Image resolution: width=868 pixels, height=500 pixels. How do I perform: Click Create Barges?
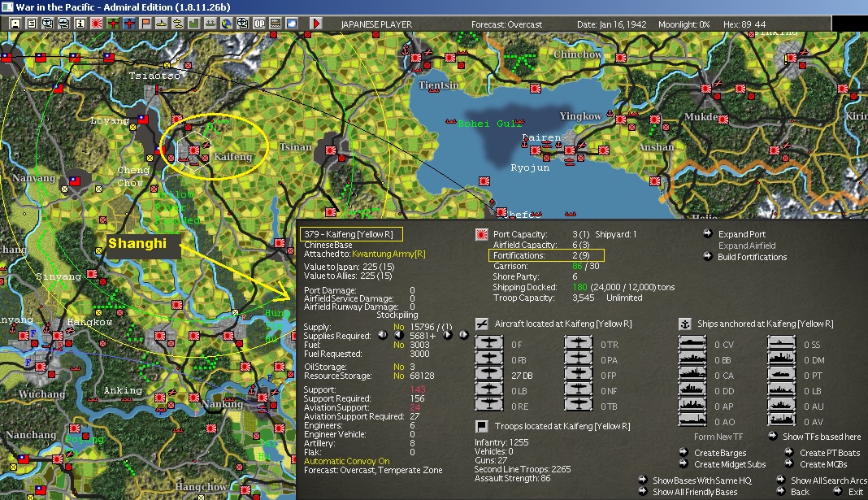720,453
